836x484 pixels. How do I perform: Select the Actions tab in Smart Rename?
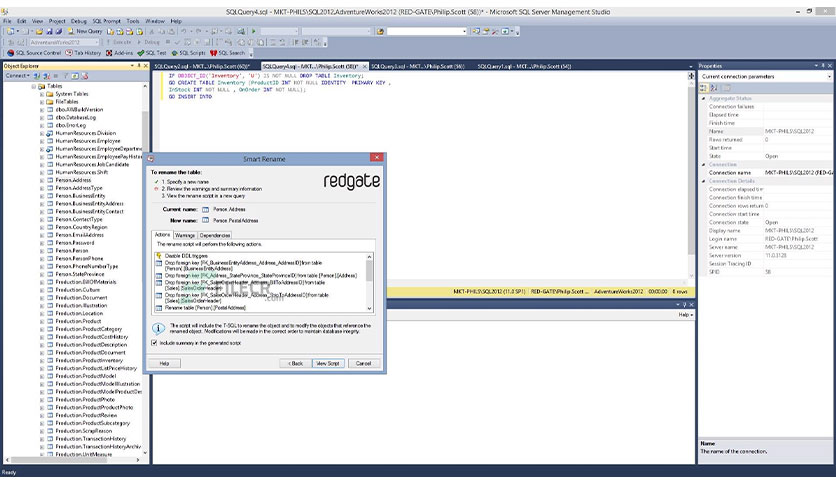[162, 235]
